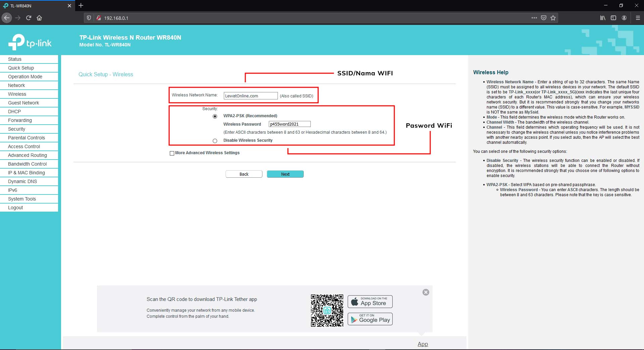The height and width of the screenshot is (350, 644).
Task: Toggle the browser sidebar view
Action: pos(613,18)
